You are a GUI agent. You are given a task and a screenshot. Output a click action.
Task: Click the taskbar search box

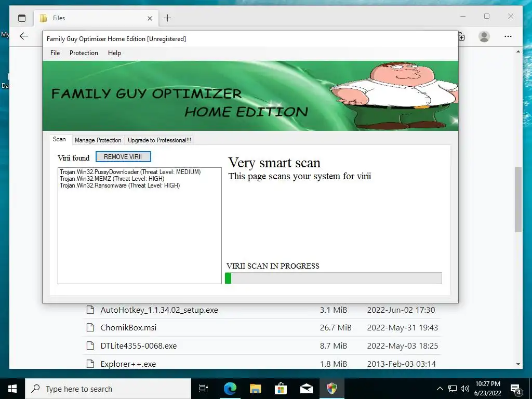click(x=108, y=389)
